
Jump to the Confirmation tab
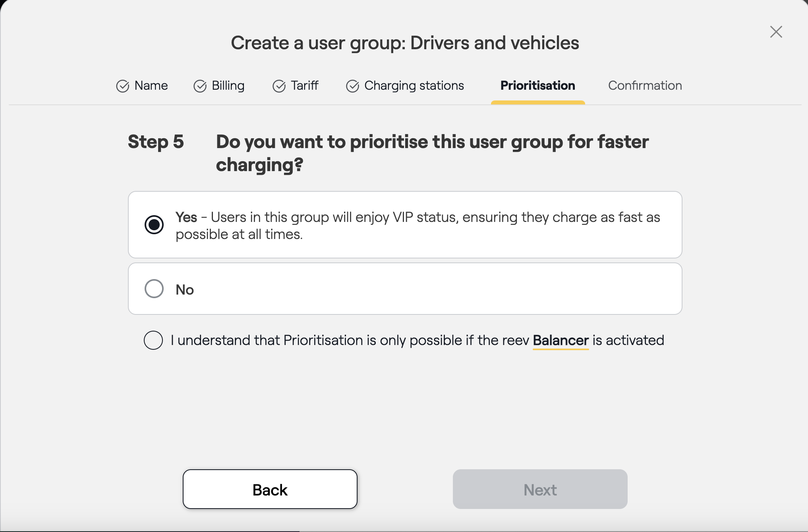pos(645,86)
